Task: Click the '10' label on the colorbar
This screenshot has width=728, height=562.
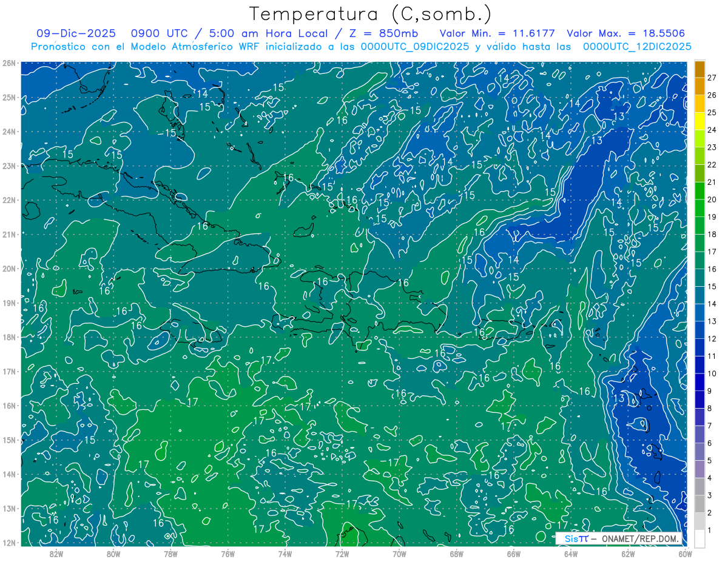Action: click(x=712, y=374)
